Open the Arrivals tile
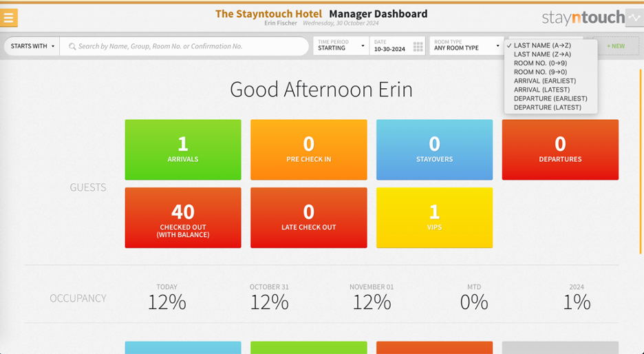This screenshot has height=354, width=644. [x=183, y=149]
